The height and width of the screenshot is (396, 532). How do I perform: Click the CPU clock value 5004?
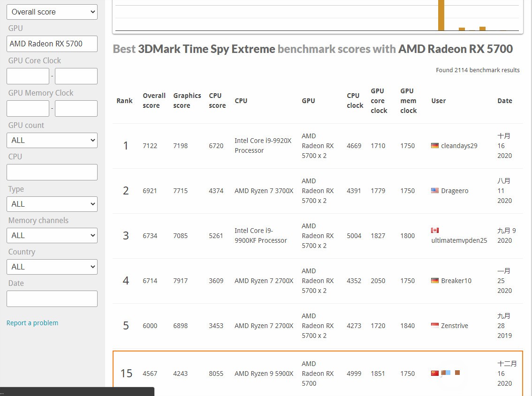tap(354, 236)
